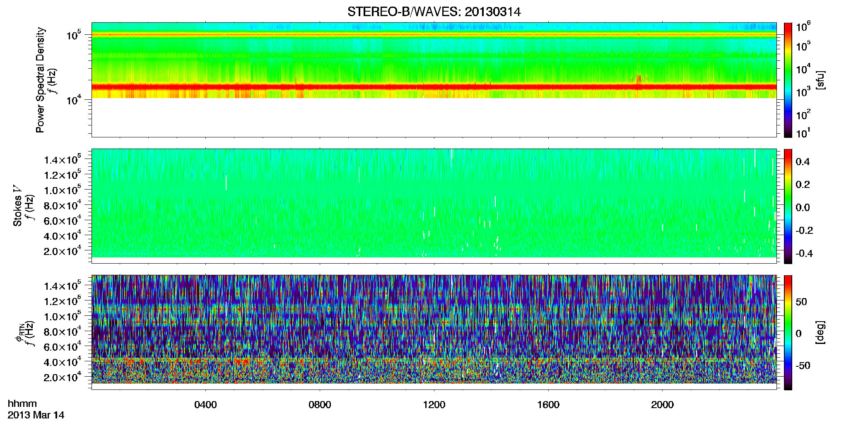This screenshot has width=868, height=447.
Task: Click the Power Spectral Density axis label
Action: (40, 80)
